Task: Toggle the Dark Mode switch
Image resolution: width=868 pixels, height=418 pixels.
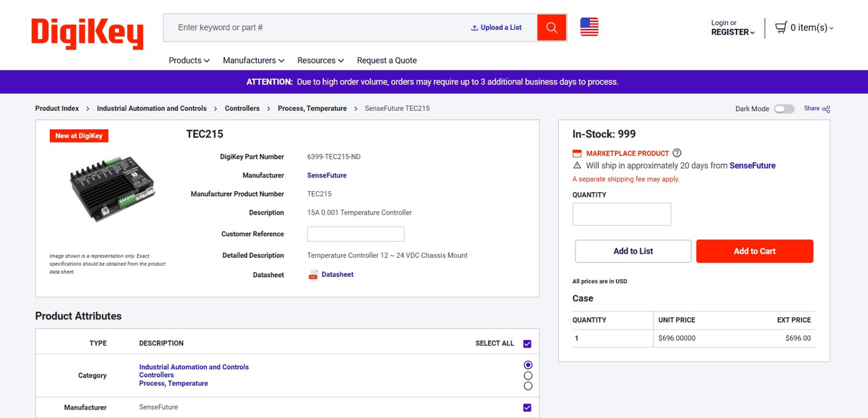Action: tap(784, 109)
